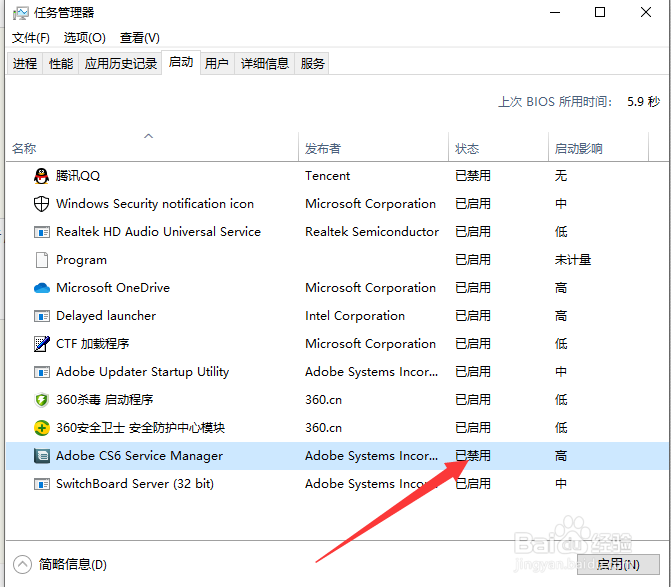Click the SwitchBoard Server icon
Screen dimensions: 671x587
[42, 484]
